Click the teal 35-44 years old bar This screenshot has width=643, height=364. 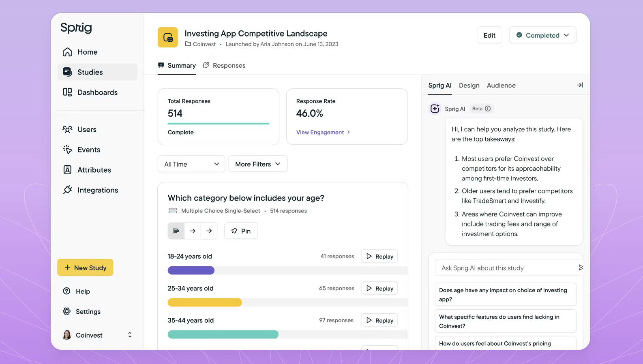[x=223, y=334]
